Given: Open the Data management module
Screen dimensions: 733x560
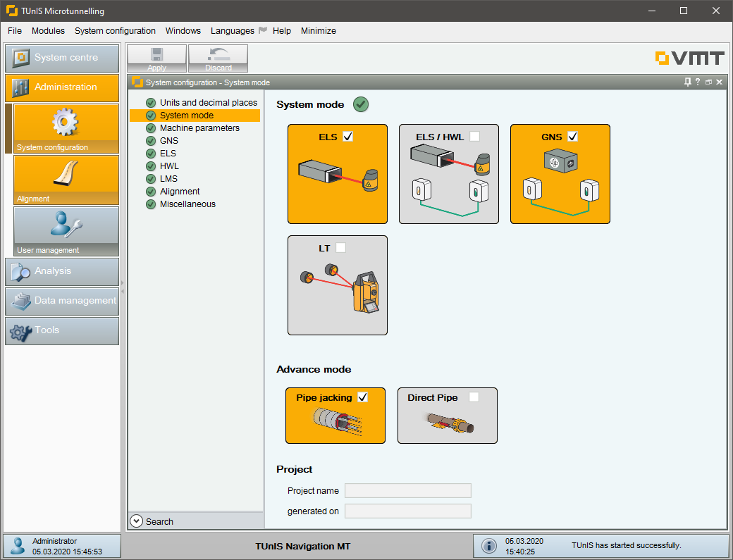Looking at the screenshot, I should pyautogui.click(x=62, y=301).
